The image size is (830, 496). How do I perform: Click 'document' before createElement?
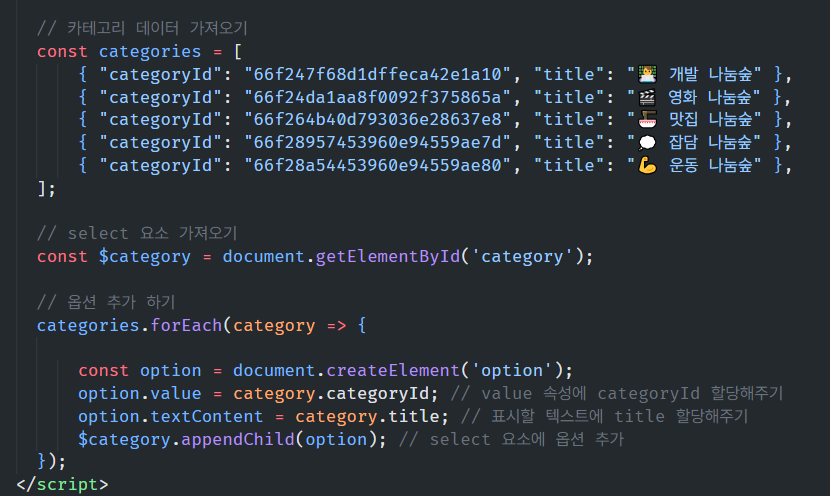tap(274, 370)
